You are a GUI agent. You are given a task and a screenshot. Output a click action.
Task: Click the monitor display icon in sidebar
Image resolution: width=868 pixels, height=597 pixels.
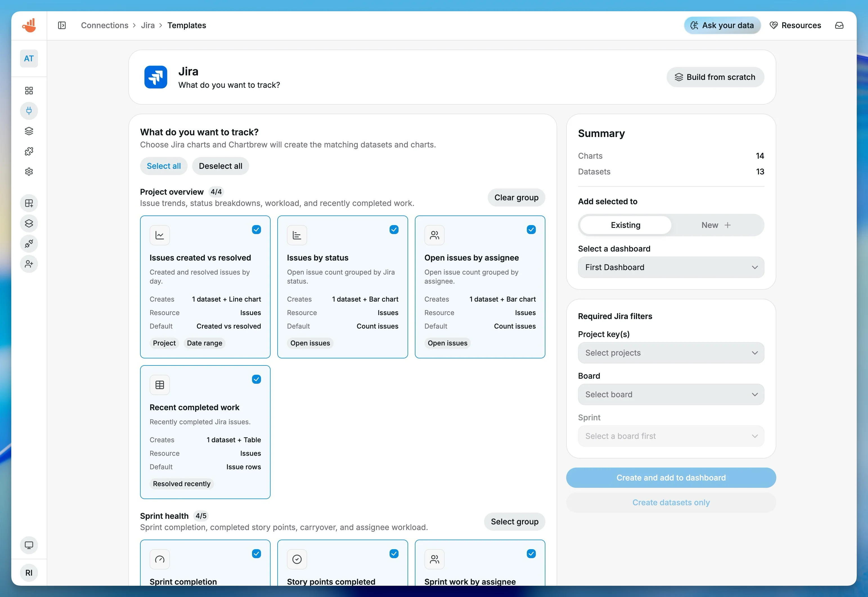29,545
